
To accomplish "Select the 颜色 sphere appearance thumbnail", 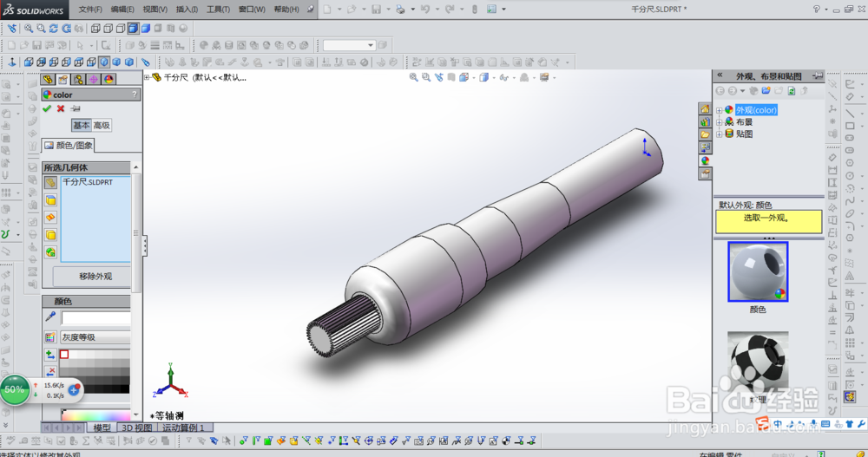I will click(758, 271).
